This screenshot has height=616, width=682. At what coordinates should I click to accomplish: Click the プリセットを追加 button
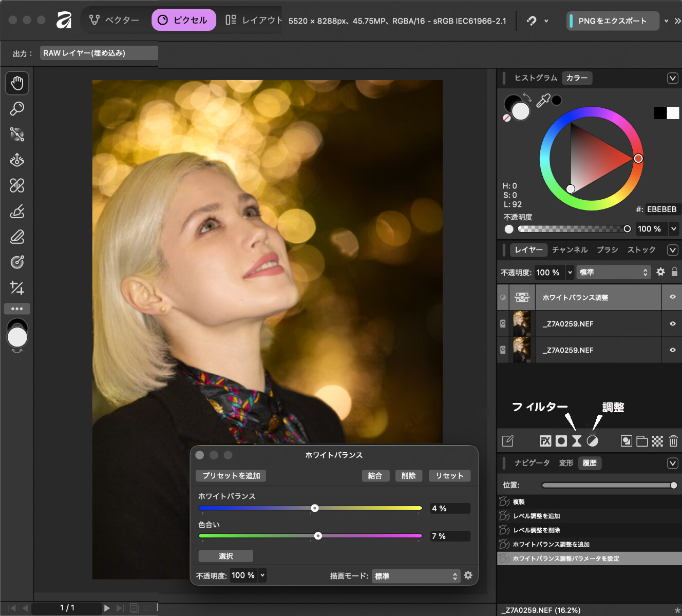(x=231, y=476)
